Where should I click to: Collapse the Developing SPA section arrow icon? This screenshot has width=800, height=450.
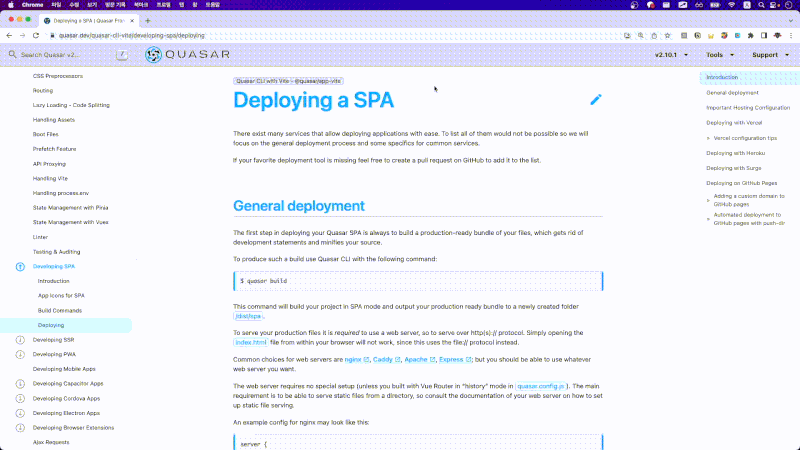(20, 266)
